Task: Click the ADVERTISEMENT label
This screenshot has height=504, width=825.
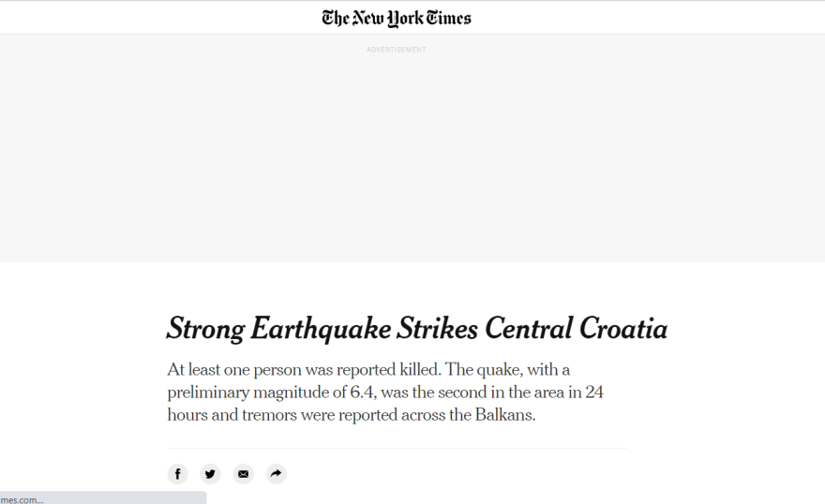Action: click(x=397, y=50)
